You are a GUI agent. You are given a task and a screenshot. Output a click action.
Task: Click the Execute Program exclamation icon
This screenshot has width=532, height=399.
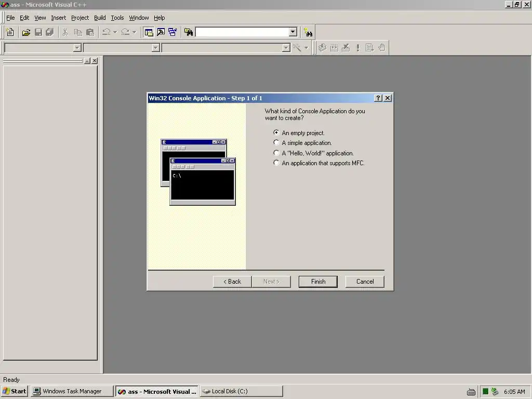tap(357, 48)
